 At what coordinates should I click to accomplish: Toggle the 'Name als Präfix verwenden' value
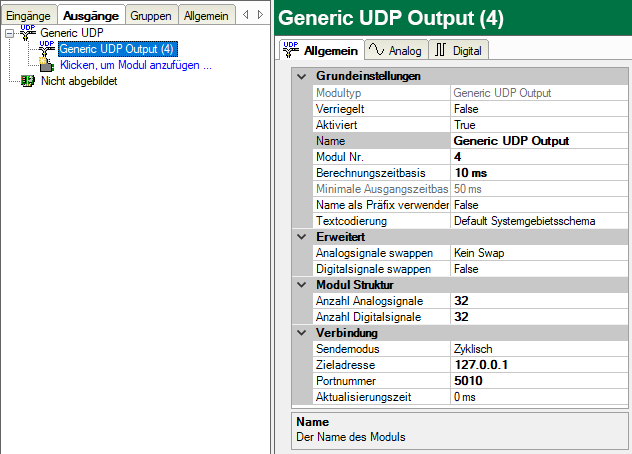pyautogui.click(x=539, y=205)
